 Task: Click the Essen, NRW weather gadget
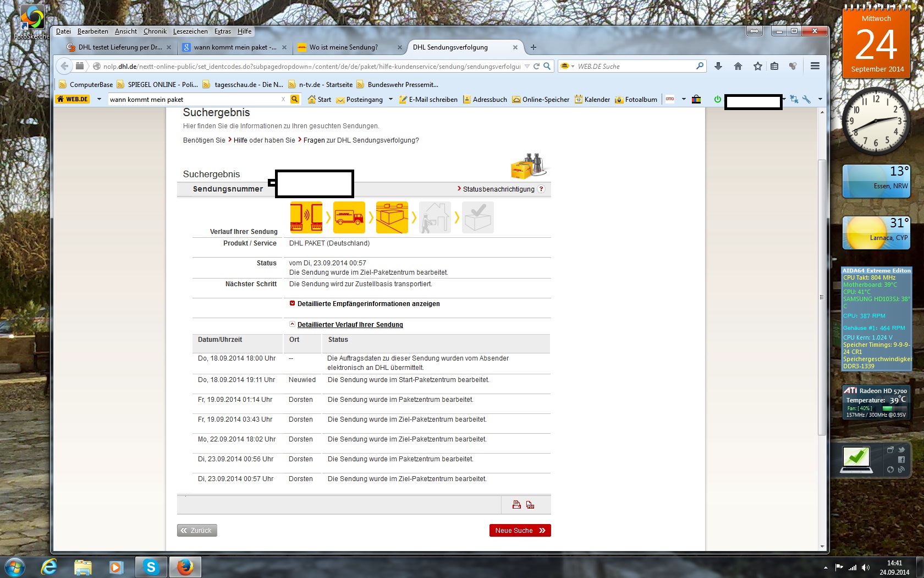(876, 181)
